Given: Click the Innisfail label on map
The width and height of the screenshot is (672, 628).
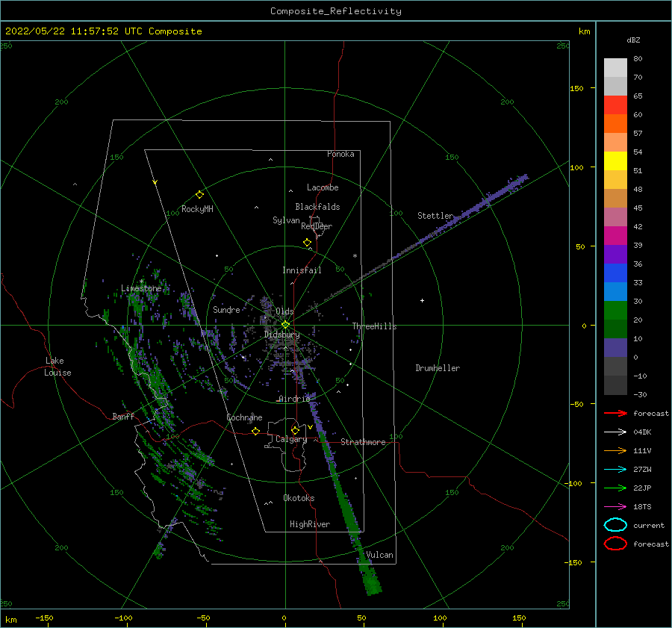Looking at the screenshot, I should [x=302, y=270].
